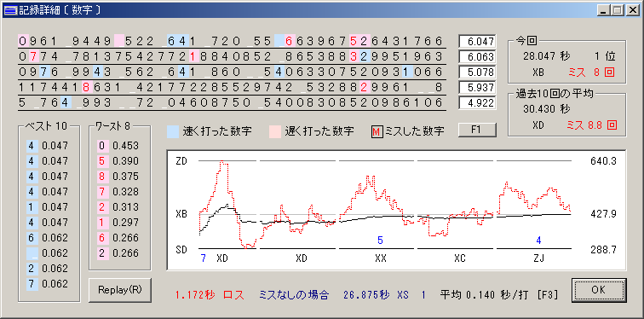Image resolution: width=644 pixels, height=319 pixels.
Task: Click the blue 4 marker above ZJ
Action: [539, 240]
